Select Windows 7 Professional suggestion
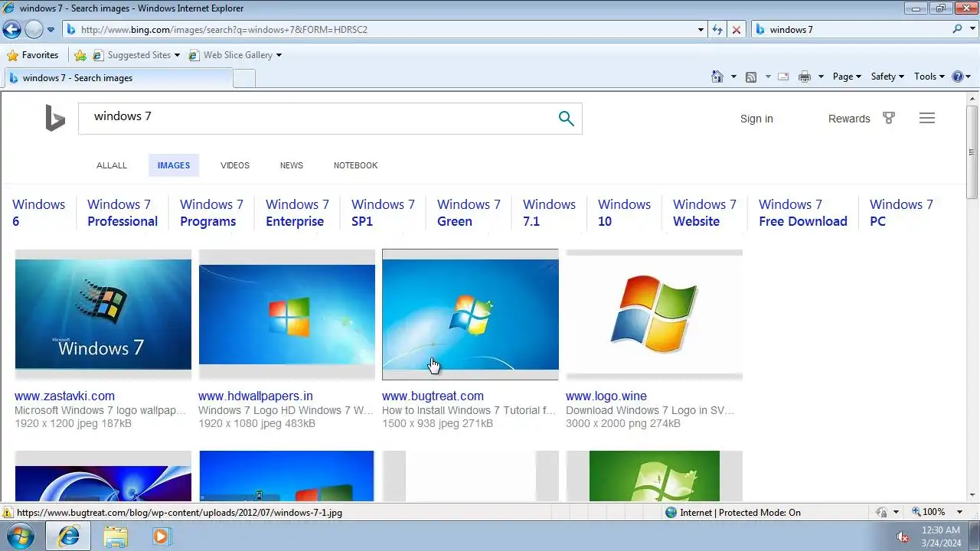The width and height of the screenshot is (980, 551). click(122, 213)
